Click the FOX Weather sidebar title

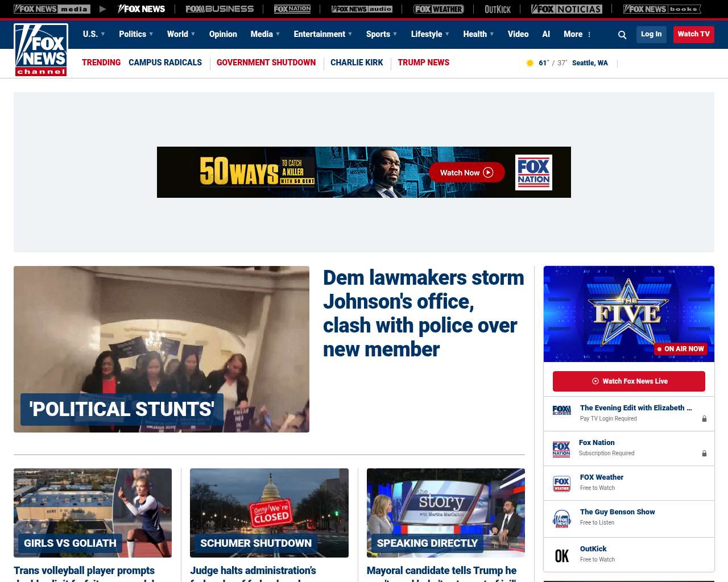click(602, 477)
